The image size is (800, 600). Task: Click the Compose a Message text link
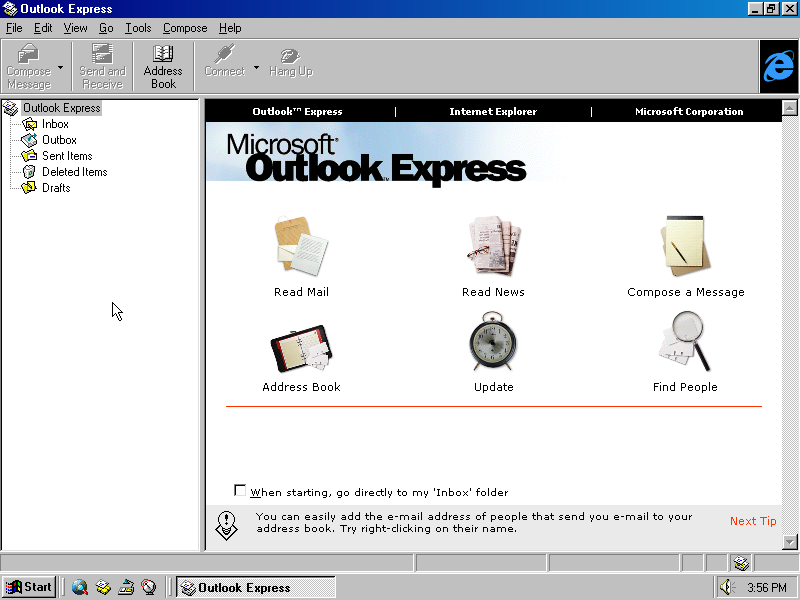click(686, 292)
